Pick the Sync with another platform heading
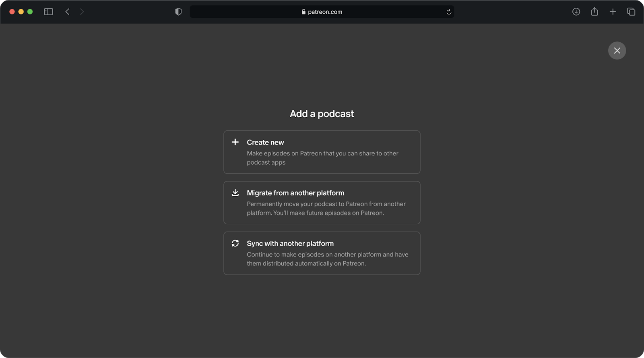 tap(290, 243)
